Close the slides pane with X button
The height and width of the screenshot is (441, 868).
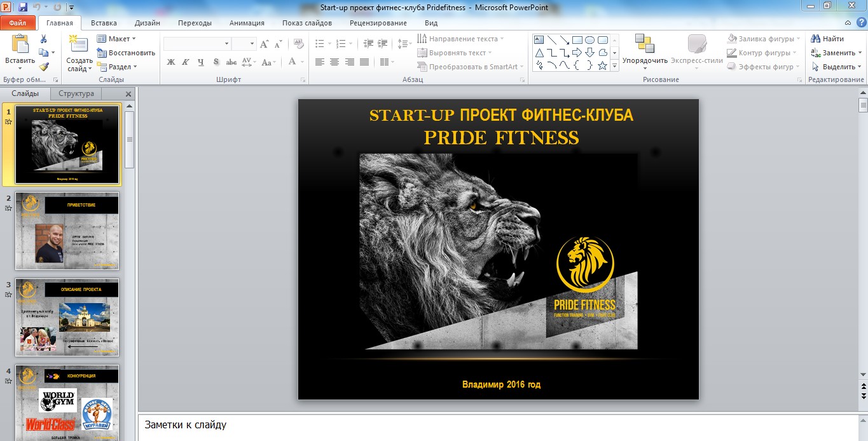pyautogui.click(x=128, y=94)
